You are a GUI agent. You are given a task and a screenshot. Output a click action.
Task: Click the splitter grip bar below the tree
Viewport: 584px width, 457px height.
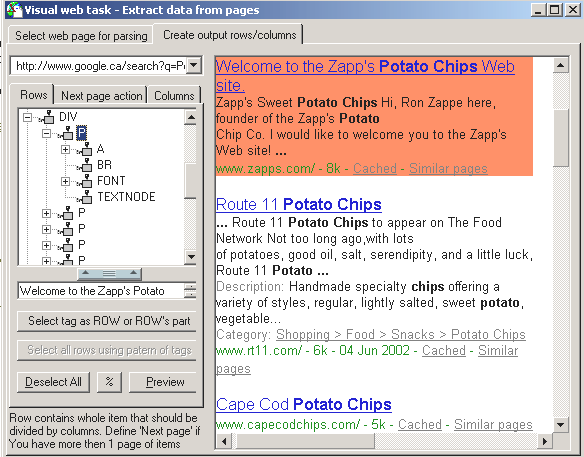tap(109, 274)
